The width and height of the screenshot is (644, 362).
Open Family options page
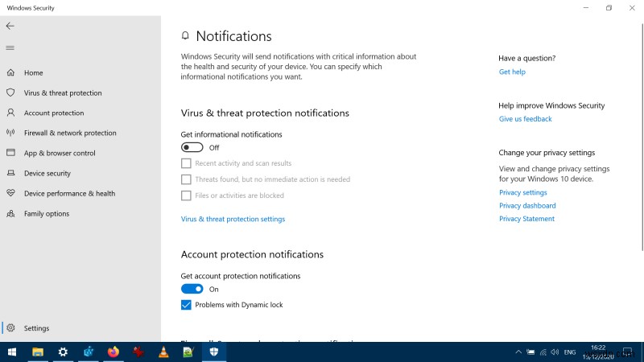pos(47,213)
